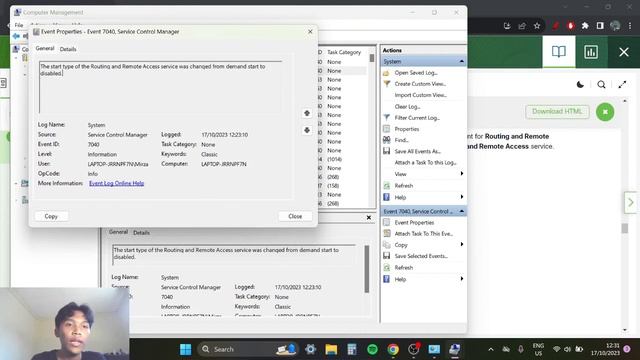Open File Explorer from the taskbar

pyautogui.click(x=331, y=349)
